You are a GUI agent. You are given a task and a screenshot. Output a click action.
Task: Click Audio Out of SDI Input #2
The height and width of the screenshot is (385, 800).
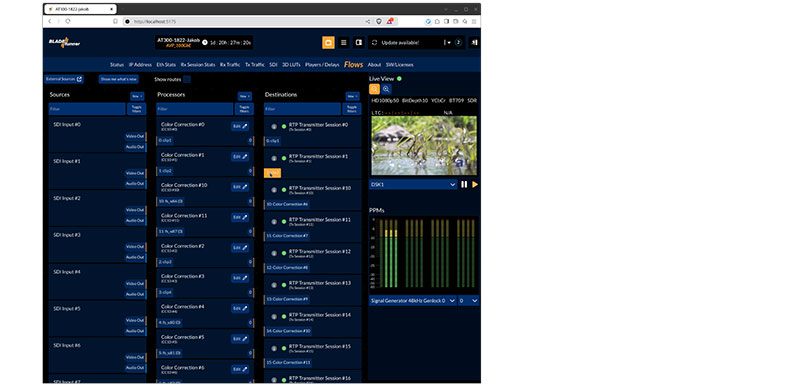135,221
